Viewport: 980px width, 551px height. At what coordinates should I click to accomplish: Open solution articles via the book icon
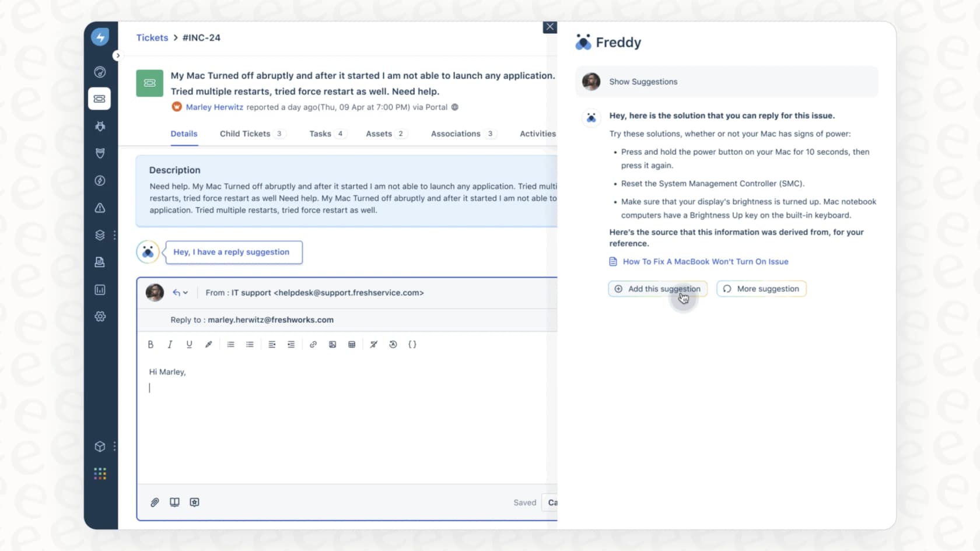(174, 502)
